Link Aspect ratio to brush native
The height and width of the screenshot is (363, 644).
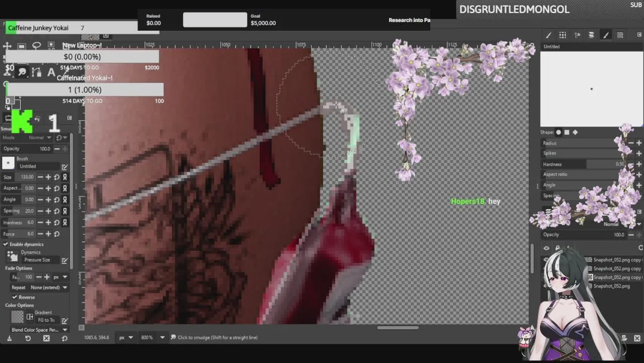tap(65, 188)
